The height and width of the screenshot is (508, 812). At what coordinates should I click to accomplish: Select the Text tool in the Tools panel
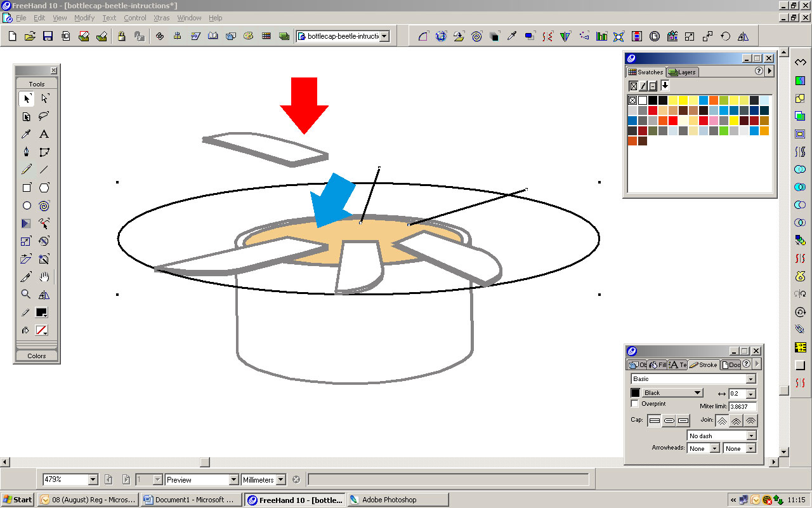(x=43, y=134)
